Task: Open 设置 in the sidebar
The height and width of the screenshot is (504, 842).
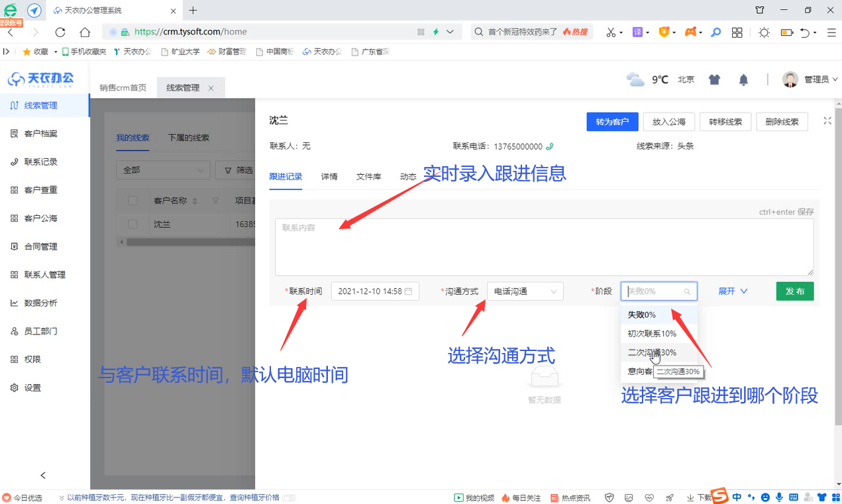Action: pyautogui.click(x=33, y=388)
